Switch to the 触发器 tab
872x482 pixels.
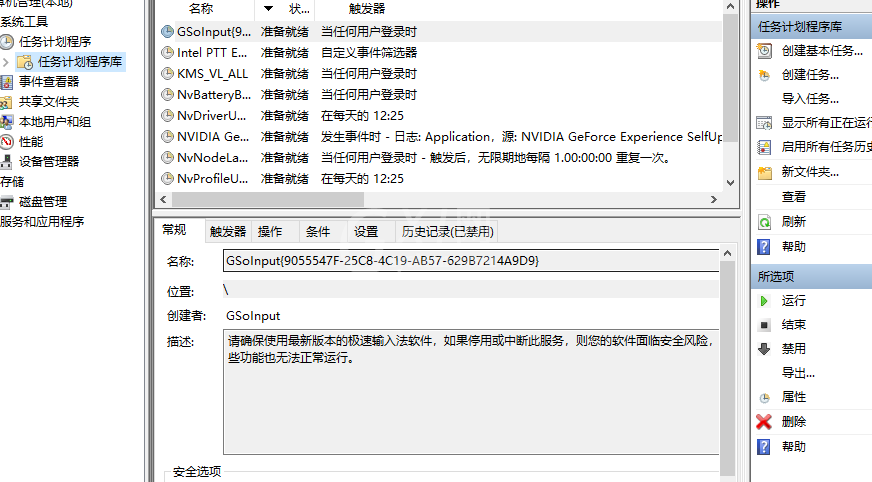228,232
